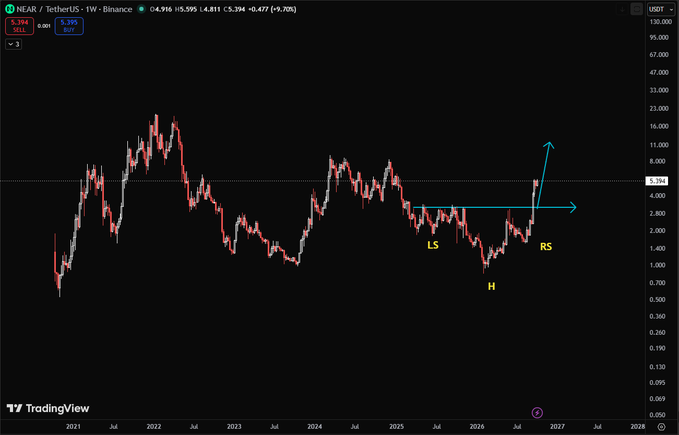Click the low value L4.811

pos(210,9)
